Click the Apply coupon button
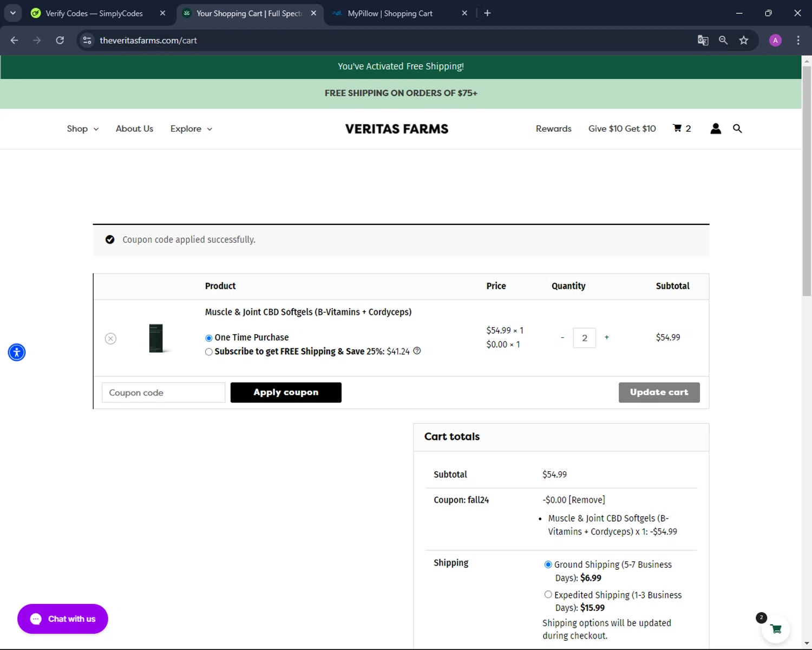The width and height of the screenshot is (812, 650). (286, 393)
